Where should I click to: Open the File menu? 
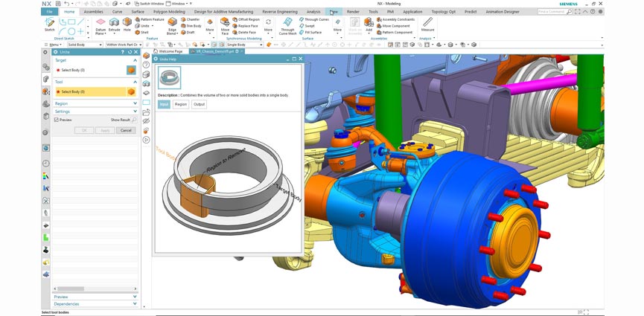point(49,12)
